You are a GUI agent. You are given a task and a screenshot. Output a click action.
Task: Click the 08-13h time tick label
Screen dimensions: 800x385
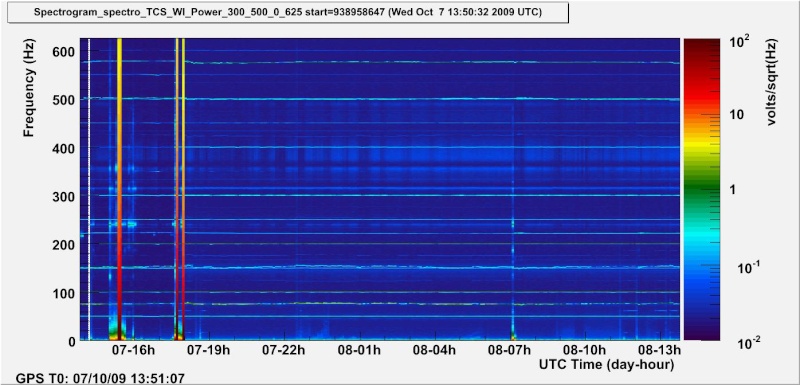(660, 350)
